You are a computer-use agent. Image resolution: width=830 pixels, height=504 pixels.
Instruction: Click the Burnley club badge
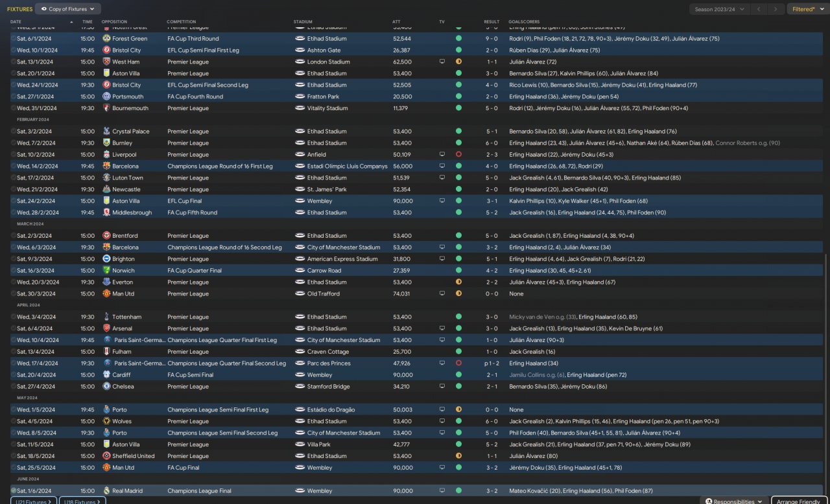click(x=106, y=143)
